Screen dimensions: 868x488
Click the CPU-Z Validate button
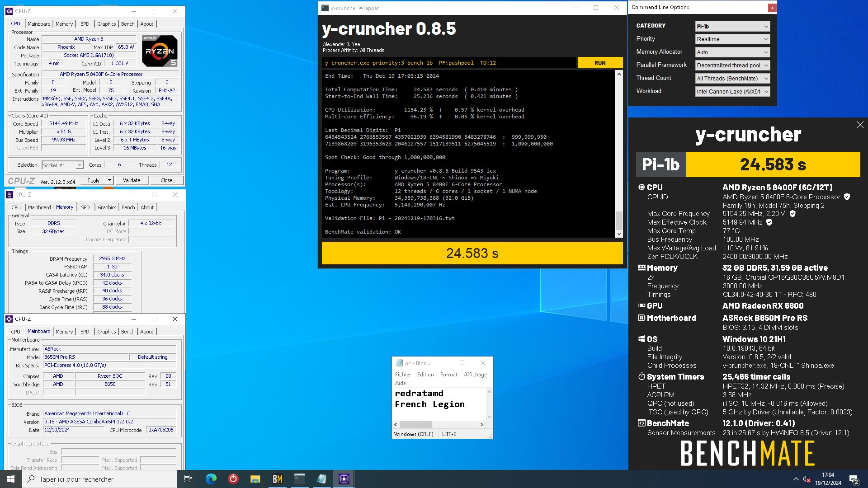coord(132,180)
